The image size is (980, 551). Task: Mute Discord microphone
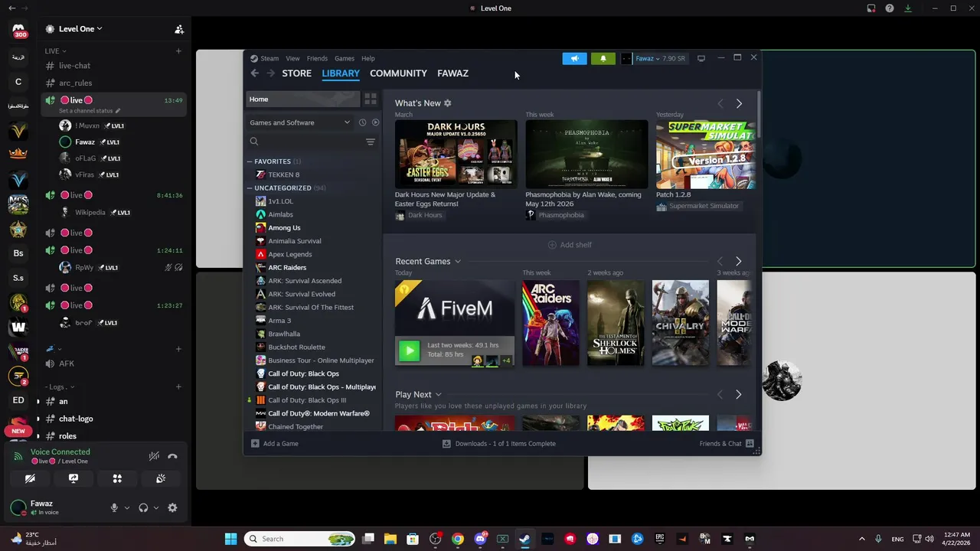114,507
